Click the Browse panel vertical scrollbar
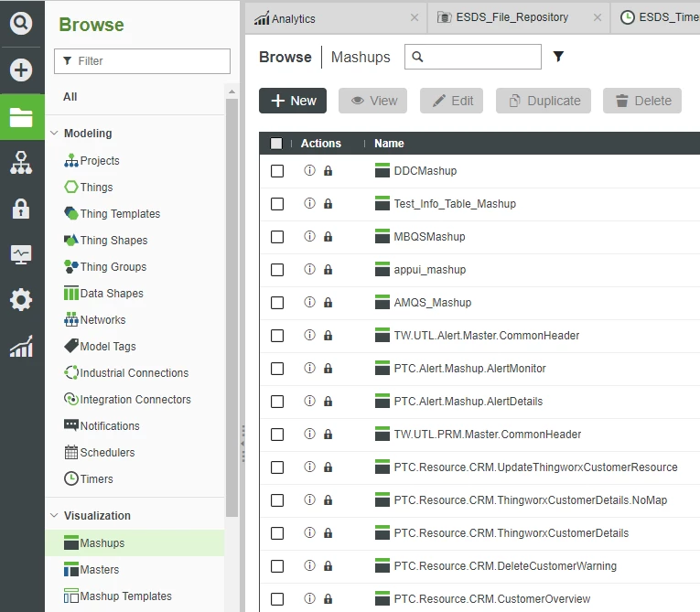Viewport: 700px width, 612px height. click(x=232, y=308)
